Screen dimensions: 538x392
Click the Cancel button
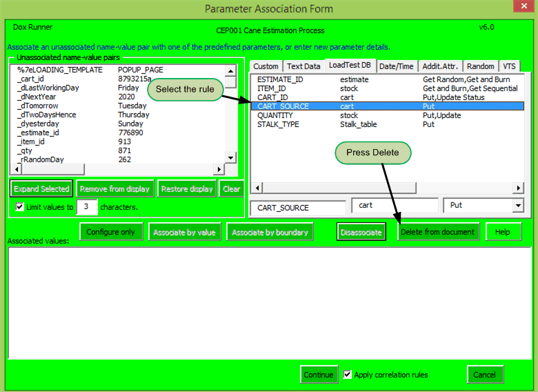(x=484, y=375)
